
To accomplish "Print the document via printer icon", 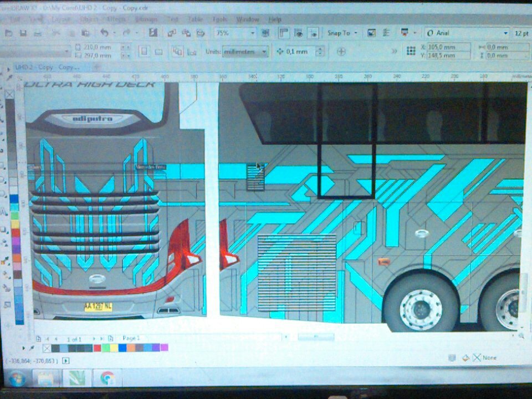I will (38, 33).
